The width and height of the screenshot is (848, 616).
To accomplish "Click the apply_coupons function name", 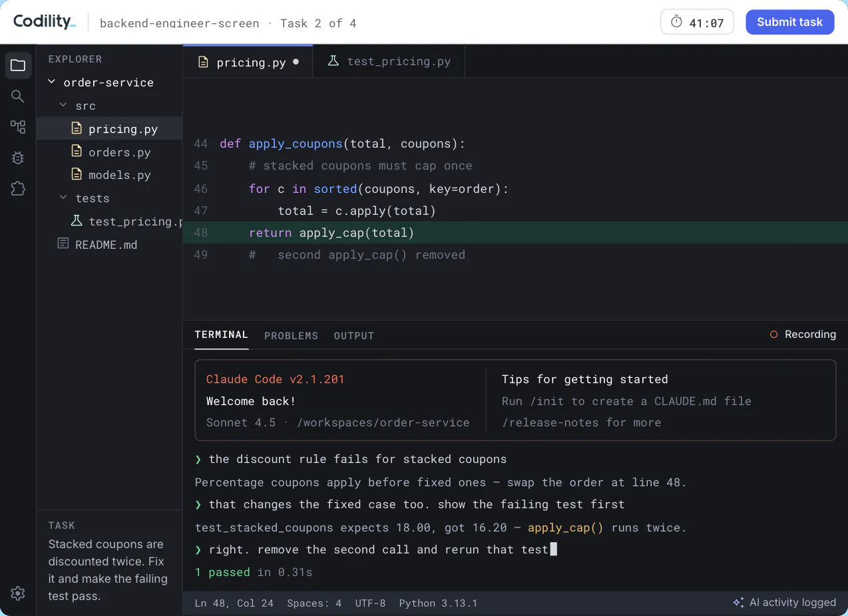I will point(296,144).
